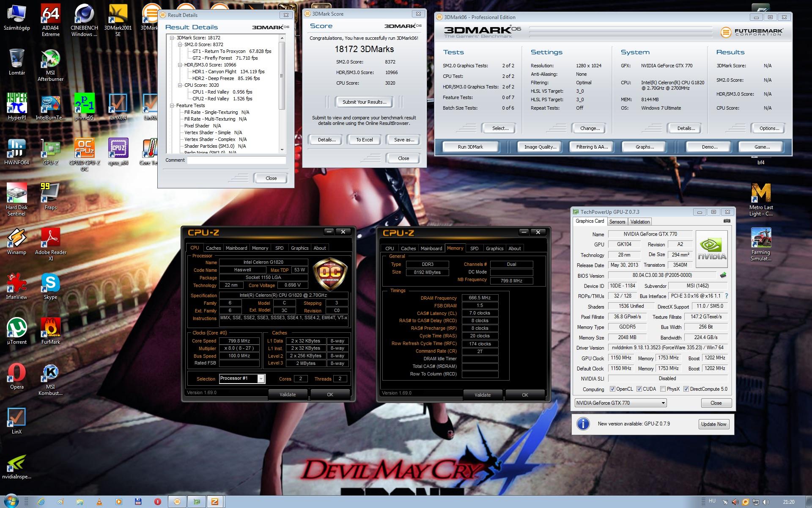
Task: Open the IntelBurnTest desktop shortcut
Action: [50, 107]
